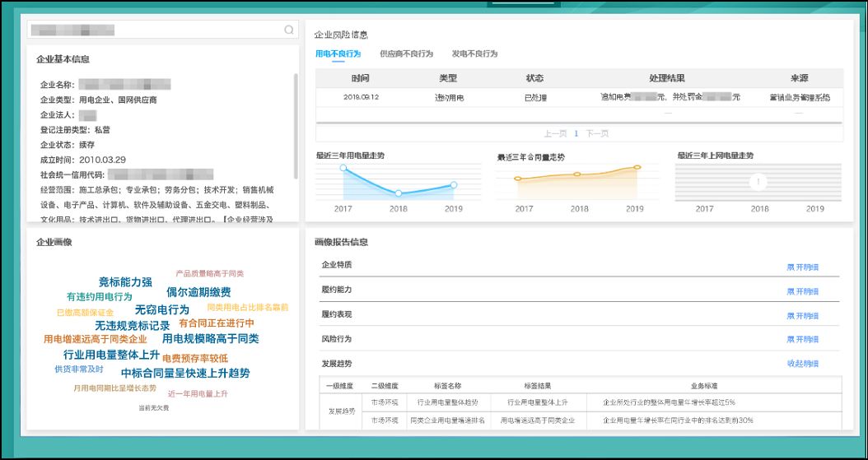Screen dimensions: 868x460
Task: Click the 状态 column header
Action: 534,78
